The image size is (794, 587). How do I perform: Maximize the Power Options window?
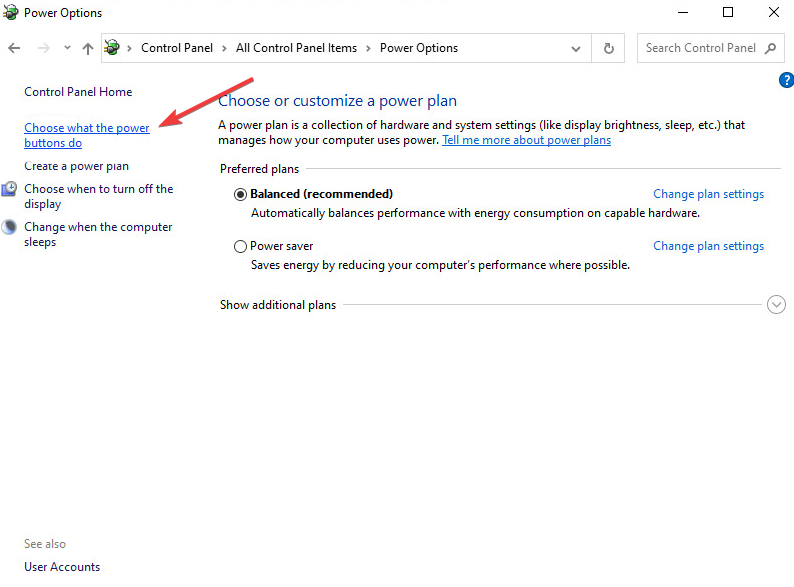(728, 12)
